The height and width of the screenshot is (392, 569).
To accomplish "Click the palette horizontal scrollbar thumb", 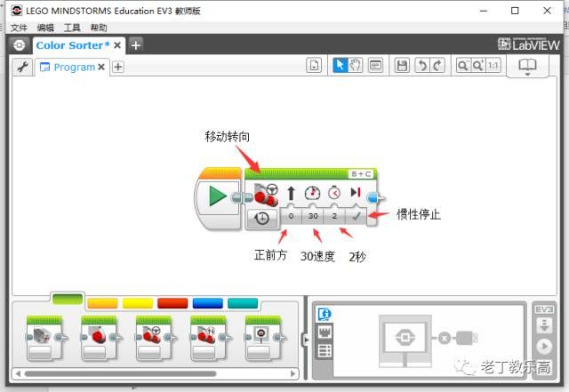I will tap(120, 373).
